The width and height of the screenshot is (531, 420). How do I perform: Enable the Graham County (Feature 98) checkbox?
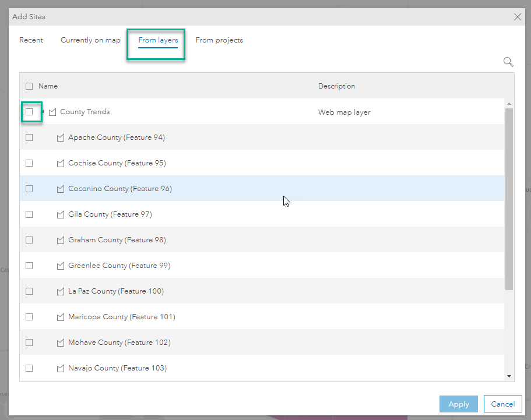click(x=29, y=240)
